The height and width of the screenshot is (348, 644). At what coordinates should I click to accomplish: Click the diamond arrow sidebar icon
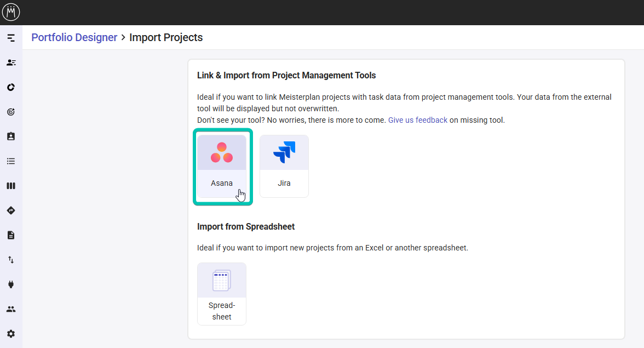[11, 210]
